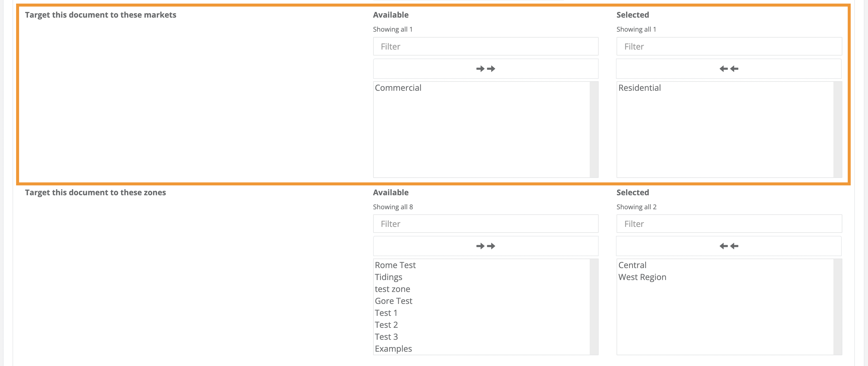The width and height of the screenshot is (868, 366).
Task: Click the available zones list scrollbar
Action: [x=595, y=304]
